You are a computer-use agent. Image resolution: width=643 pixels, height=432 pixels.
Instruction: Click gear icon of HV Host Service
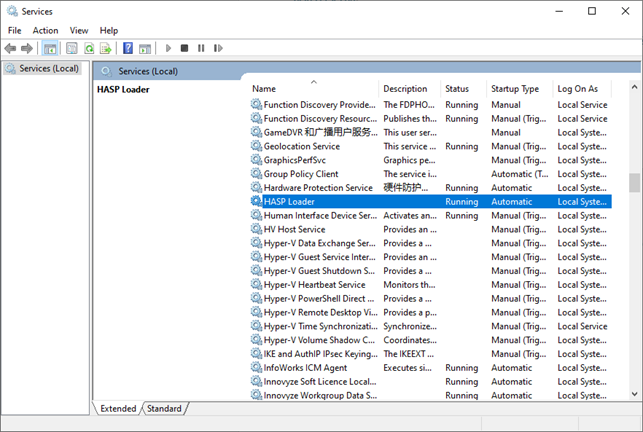click(x=256, y=229)
